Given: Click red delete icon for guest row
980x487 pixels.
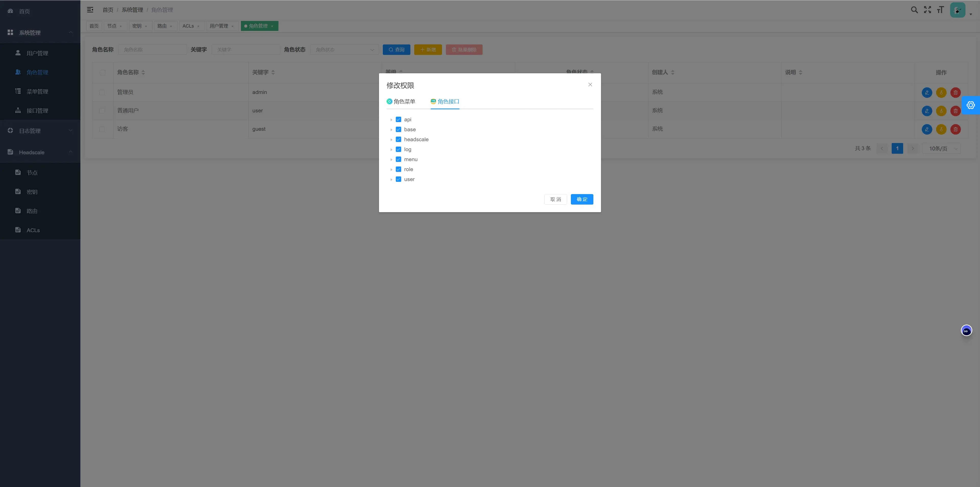Looking at the screenshot, I should [955, 129].
